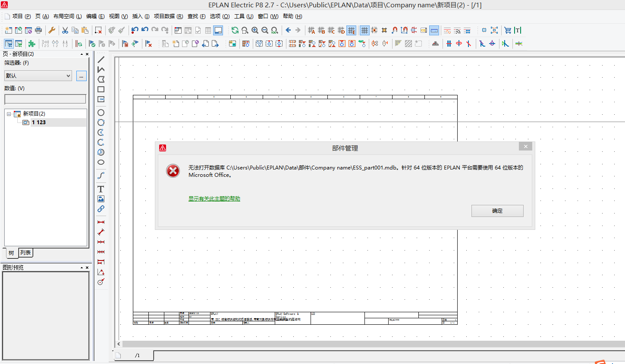625x364 pixels.
Task: Click the shopping cart parts icon
Action: tap(508, 30)
